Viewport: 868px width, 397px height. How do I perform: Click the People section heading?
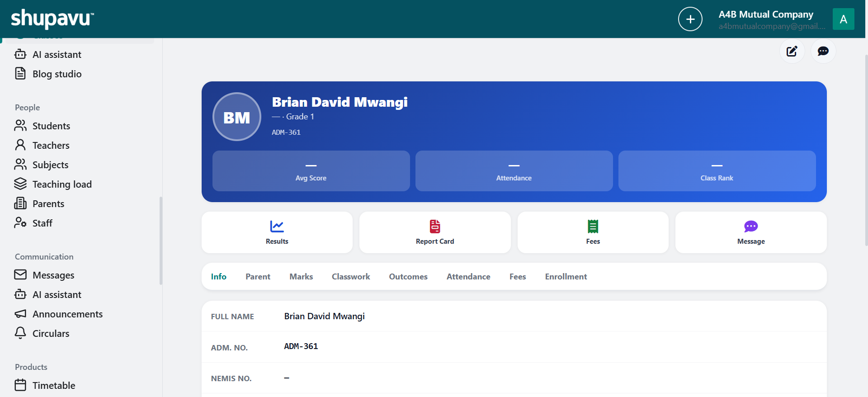28,108
